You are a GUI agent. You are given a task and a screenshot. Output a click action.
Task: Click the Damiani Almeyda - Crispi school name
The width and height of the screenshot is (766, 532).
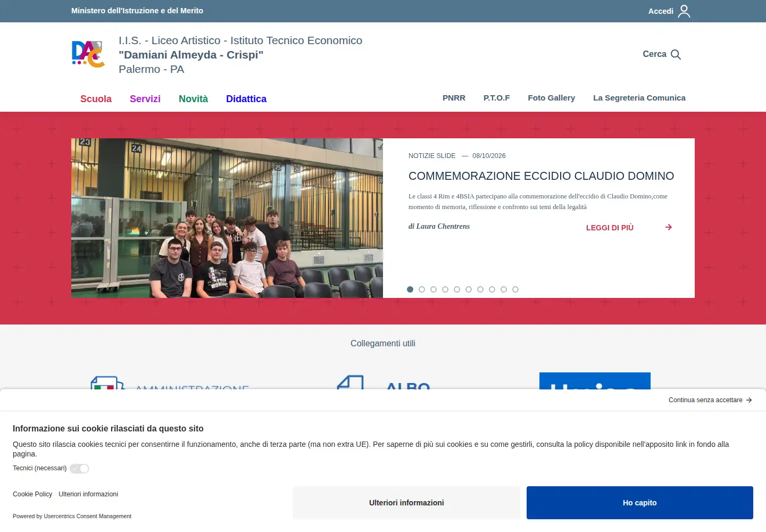(x=191, y=55)
